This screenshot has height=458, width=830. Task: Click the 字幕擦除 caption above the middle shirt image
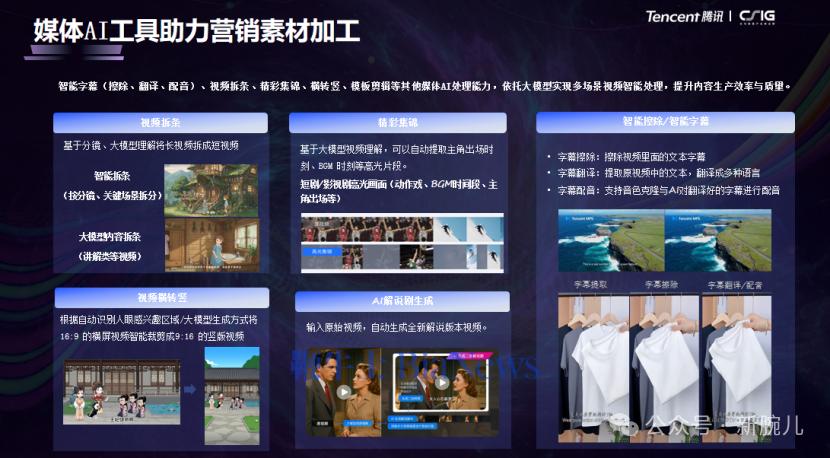[x=661, y=284]
